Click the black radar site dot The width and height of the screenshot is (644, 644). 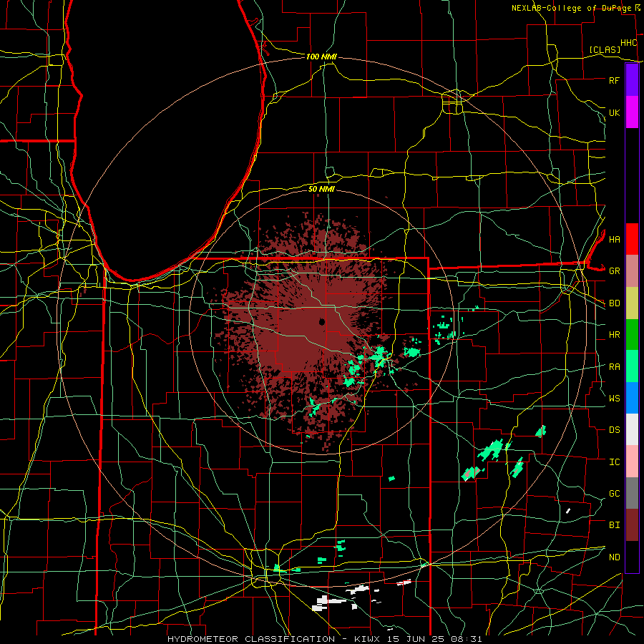(322, 321)
